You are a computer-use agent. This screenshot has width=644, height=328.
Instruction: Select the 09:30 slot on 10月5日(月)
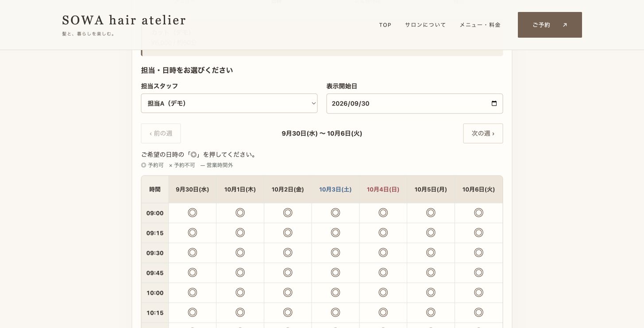tap(431, 253)
